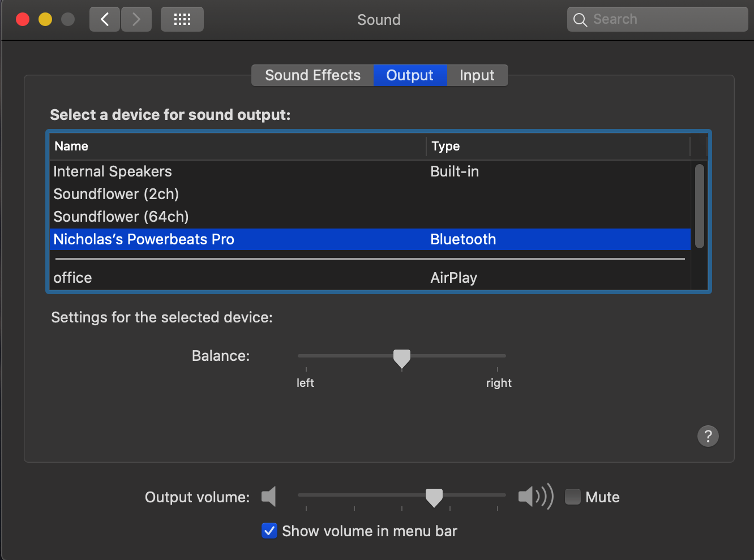754x560 pixels.
Task: Choose Soundflower (64ch) as output
Action: tap(121, 217)
